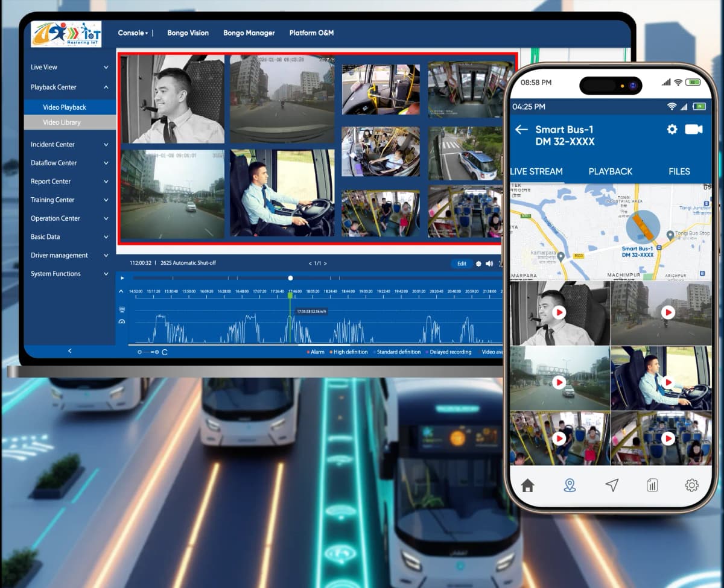The image size is (724, 588).
Task: Collapse the sidebar with the left chevron
Action: click(x=69, y=350)
